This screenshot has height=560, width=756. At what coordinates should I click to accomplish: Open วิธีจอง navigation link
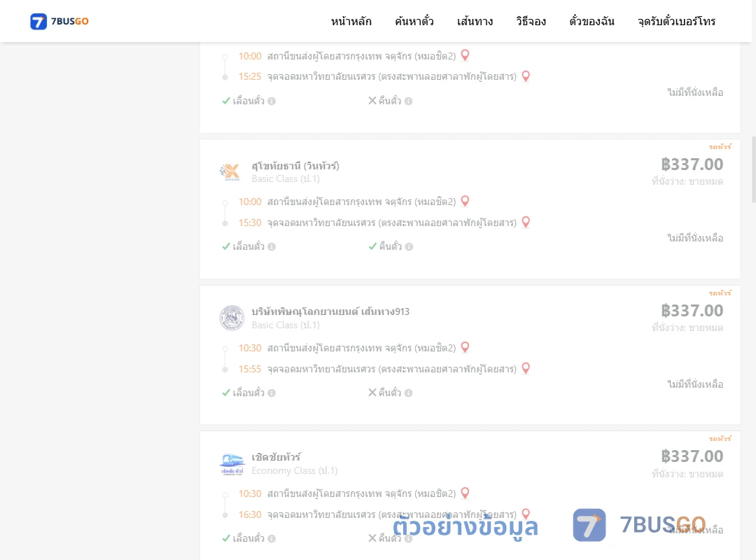[531, 21]
